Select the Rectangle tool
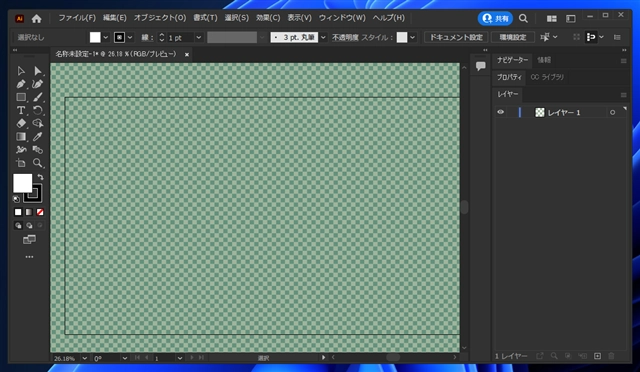 (21, 97)
